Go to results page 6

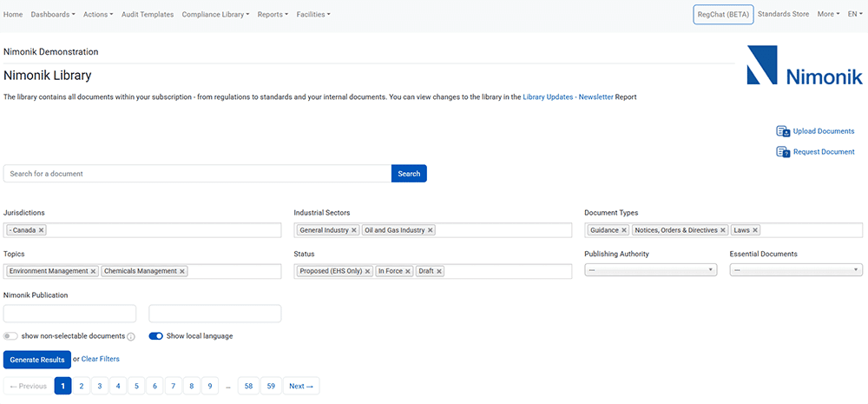pyautogui.click(x=155, y=387)
